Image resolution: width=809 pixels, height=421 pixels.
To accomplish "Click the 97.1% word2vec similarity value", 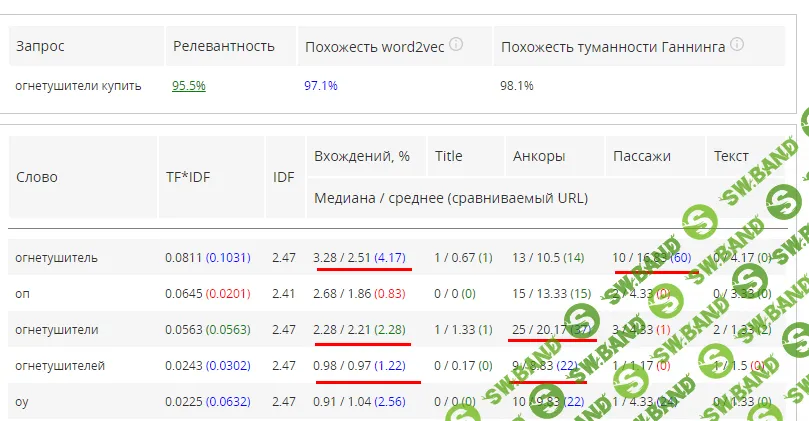I will [320, 86].
